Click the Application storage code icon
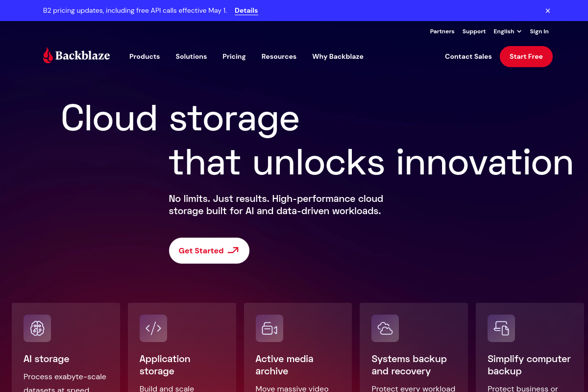 (153, 328)
